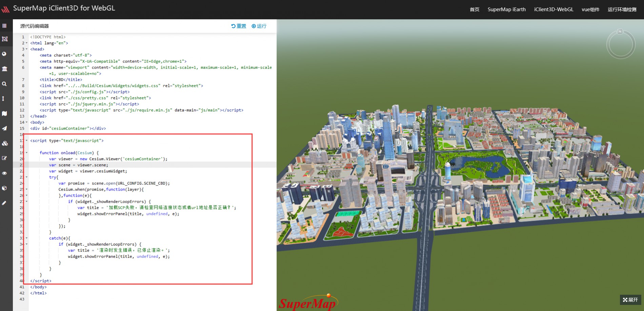Click the 渲染时发生错误 title string line
The height and width of the screenshot is (311, 644).
pyautogui.click(x=119, y=250)
